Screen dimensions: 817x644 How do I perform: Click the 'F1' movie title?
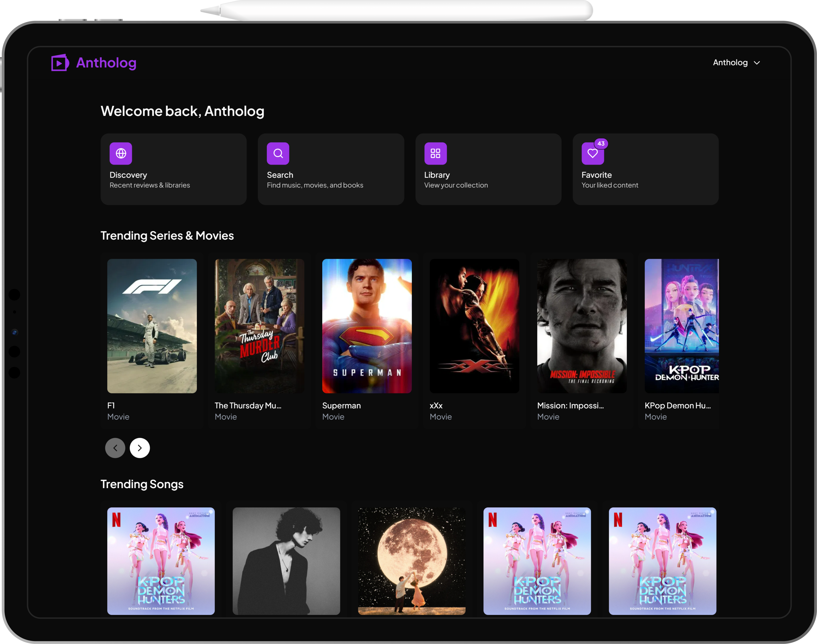(111, 406)
